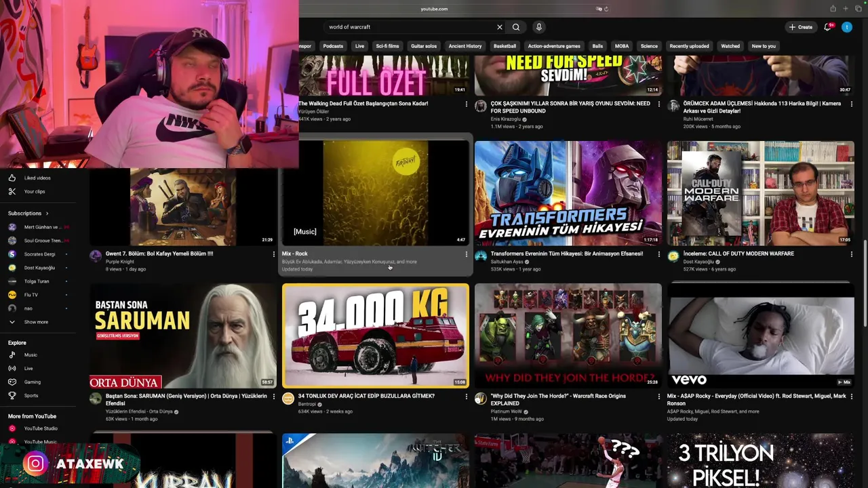This screenshot has height=488, width=868.
Task: Go to Music under Explore
Action: tap(31, 355)
